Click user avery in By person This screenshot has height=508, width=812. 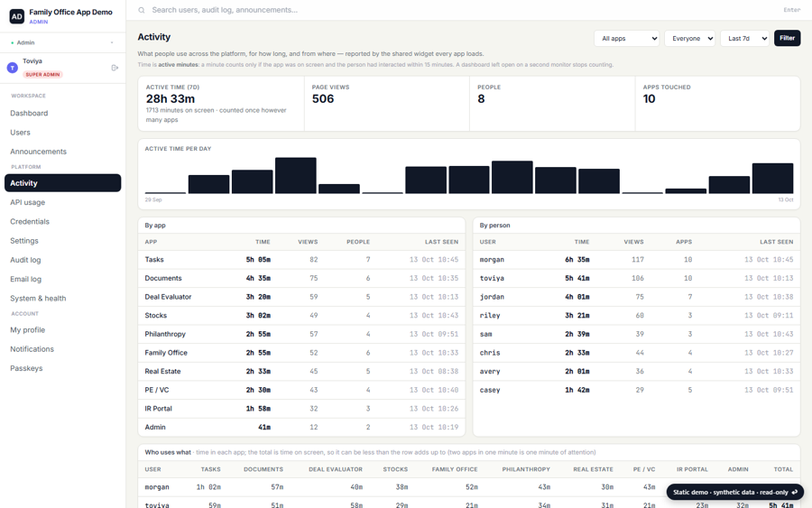coord(490,371)
